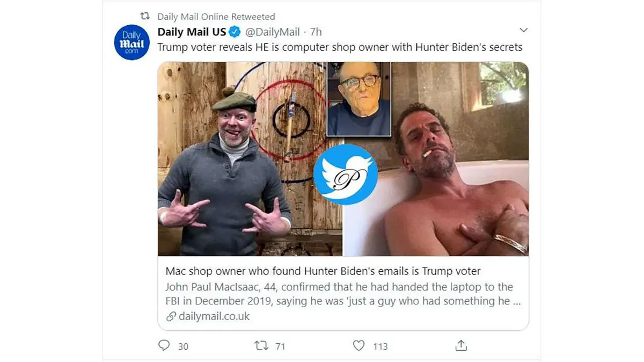Click the tweet text about computer shop owner
The width and height of the screenshot is (644, 362).
point(340,47)
